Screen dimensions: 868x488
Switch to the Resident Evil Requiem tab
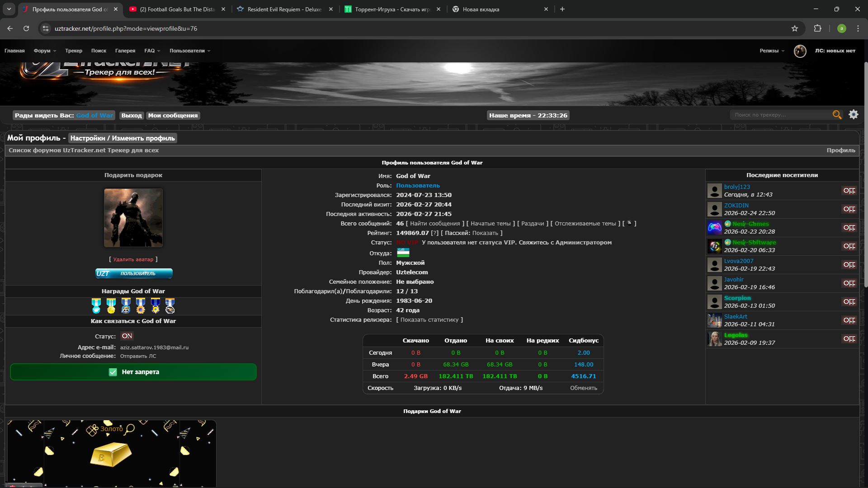tap(284, 9)
